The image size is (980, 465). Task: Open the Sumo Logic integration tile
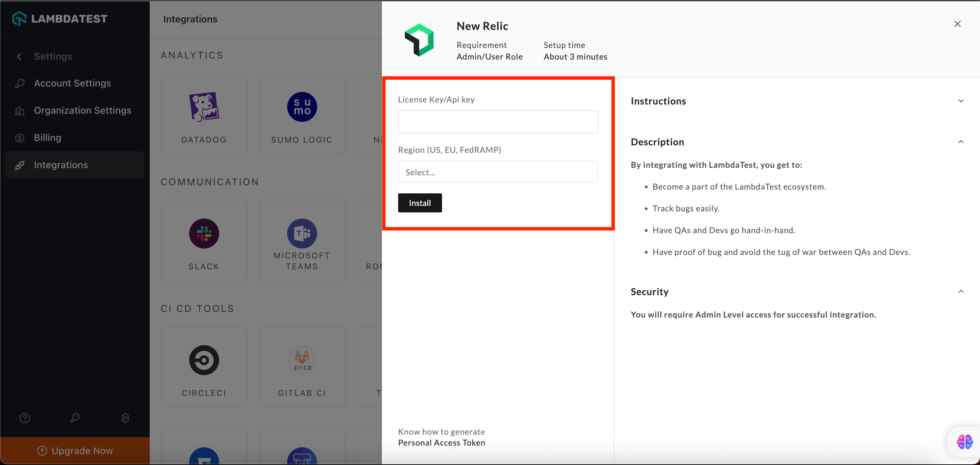pyautogui.click(x=302, y=114)
